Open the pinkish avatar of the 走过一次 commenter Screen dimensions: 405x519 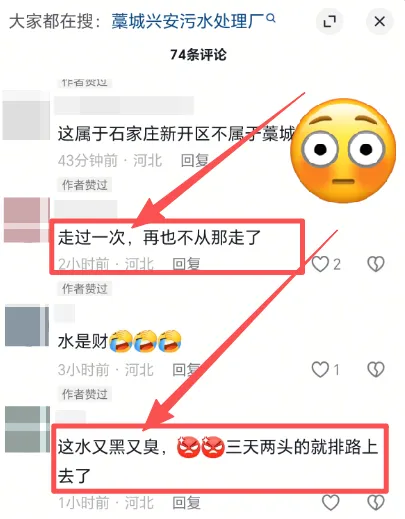27,220
